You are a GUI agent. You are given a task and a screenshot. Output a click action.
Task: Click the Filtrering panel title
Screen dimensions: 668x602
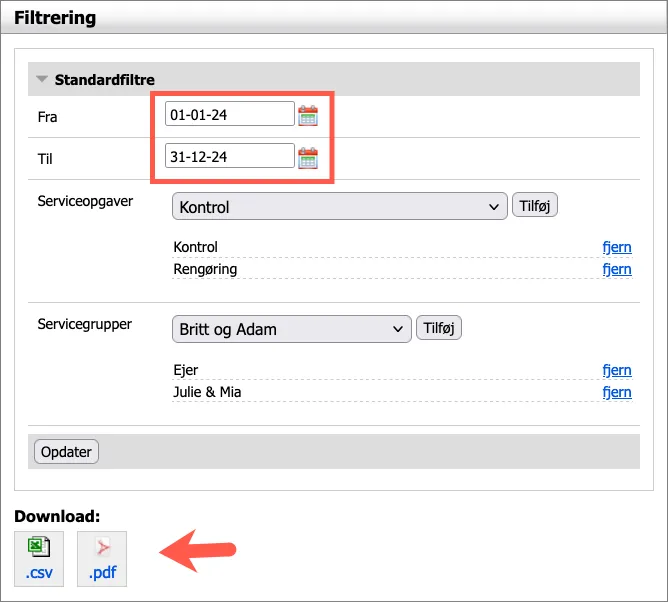(x=56, y=18)
